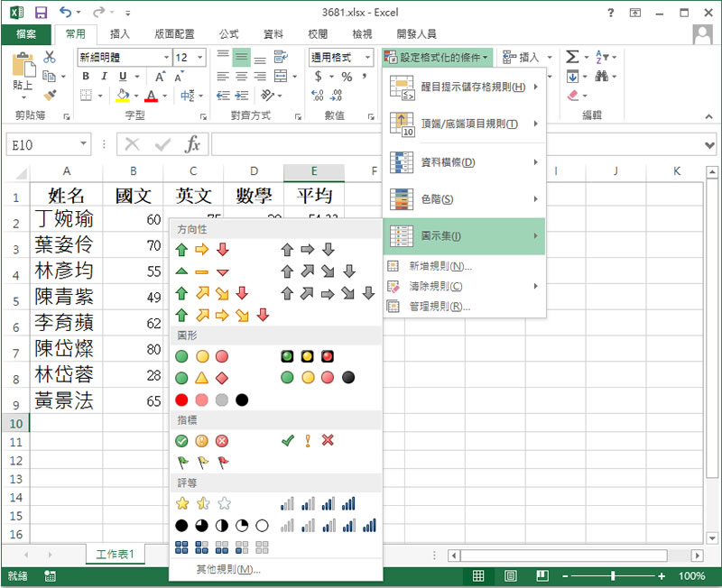Open the number format dropdown
The width and height of the screenshot is (722, 588).
pyautogui.click(x=367, y=58)
